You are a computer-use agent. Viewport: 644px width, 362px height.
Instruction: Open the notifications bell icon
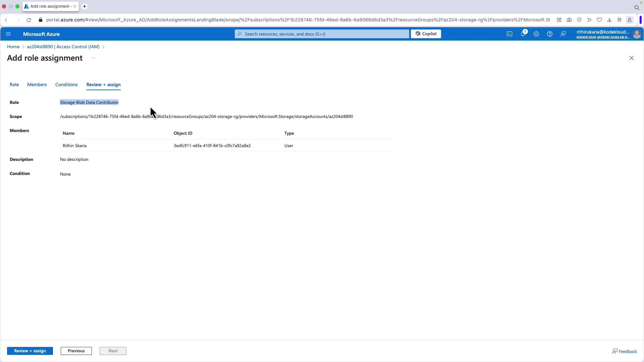[x=523, y=34]
